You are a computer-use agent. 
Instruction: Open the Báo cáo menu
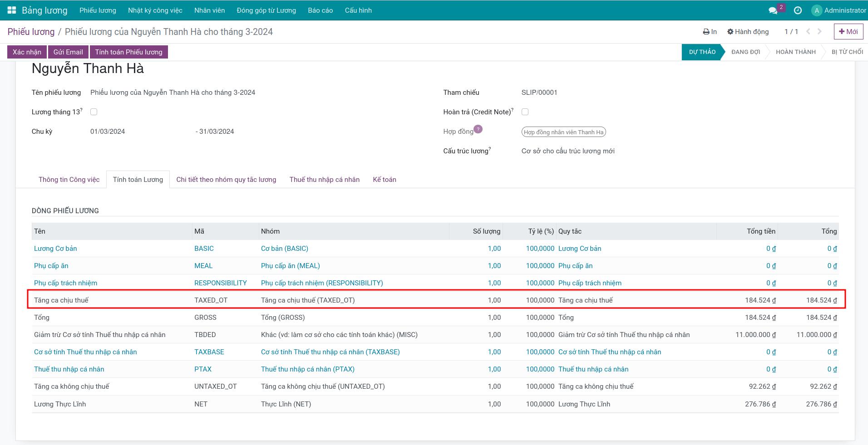coord(321,10)
